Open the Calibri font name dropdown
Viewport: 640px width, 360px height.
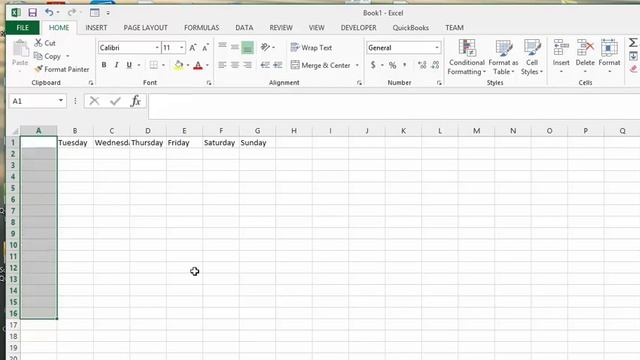pyautogui.click(x=157, y=48)
